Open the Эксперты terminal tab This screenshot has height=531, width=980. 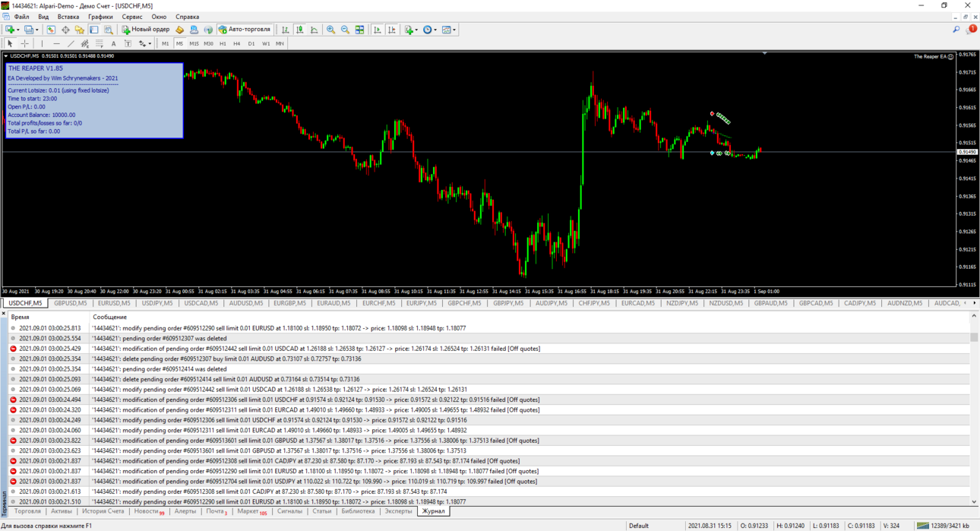coord(398,511)
